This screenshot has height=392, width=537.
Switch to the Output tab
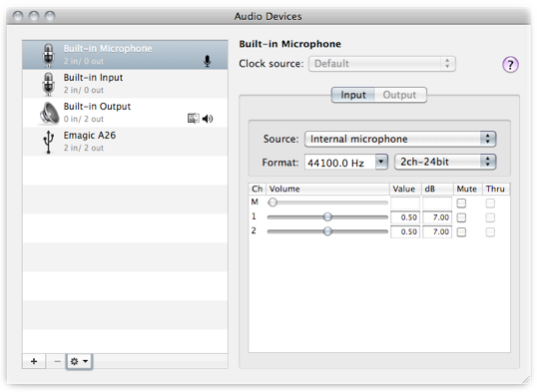coord(400,95)
